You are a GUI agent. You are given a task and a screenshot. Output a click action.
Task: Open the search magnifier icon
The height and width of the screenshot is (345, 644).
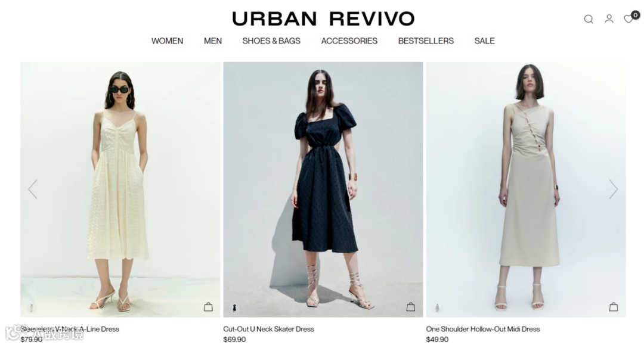[x=589, y=19]
